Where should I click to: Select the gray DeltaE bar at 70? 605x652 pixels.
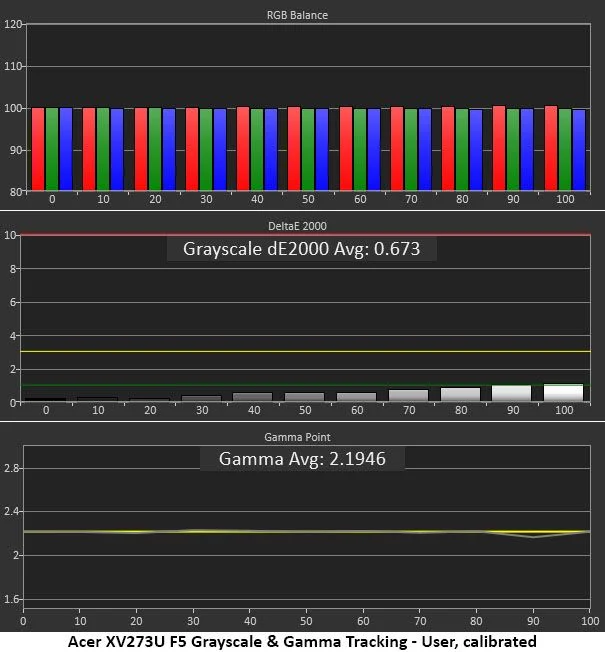click(x=408, y=395)
